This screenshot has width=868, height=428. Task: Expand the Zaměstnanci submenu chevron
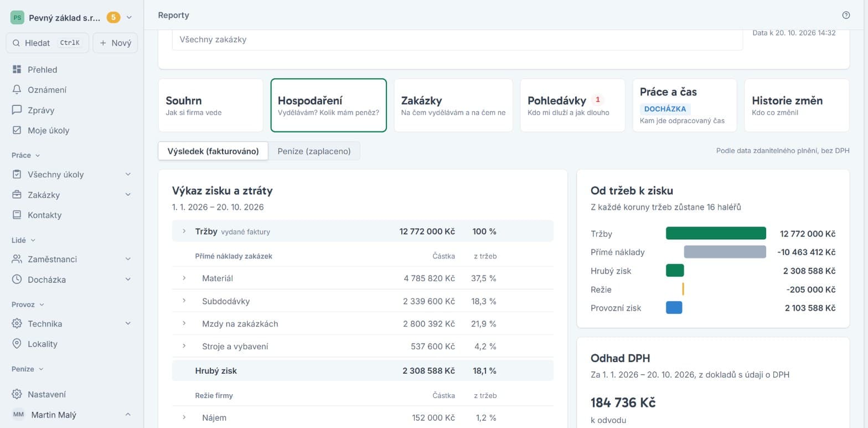[128, 259]
